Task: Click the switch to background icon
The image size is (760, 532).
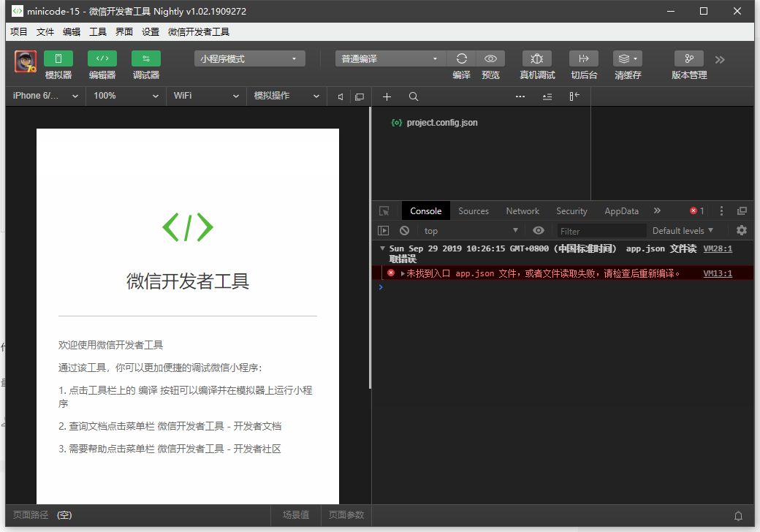Action: 584,58
